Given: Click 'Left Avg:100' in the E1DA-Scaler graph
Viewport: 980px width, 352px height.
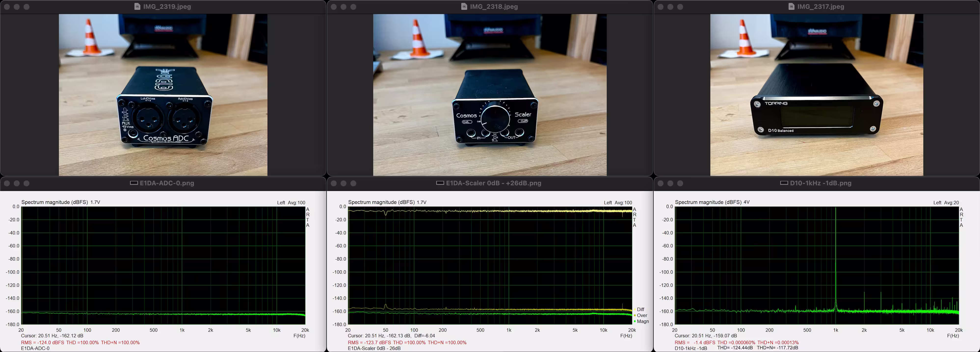Looking at the screenshot, I should point(618,203).
